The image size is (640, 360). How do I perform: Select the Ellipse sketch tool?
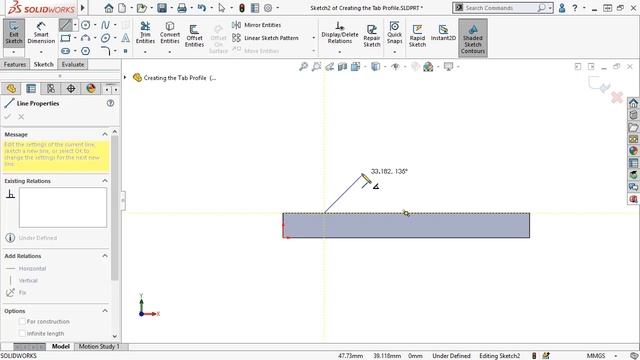pos(105,38)
